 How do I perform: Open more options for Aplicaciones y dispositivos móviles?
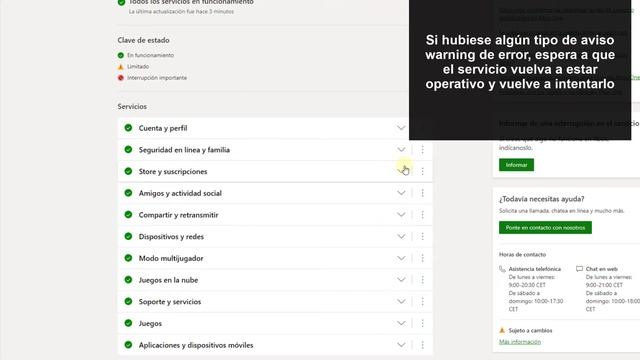(x=422, y=345)
